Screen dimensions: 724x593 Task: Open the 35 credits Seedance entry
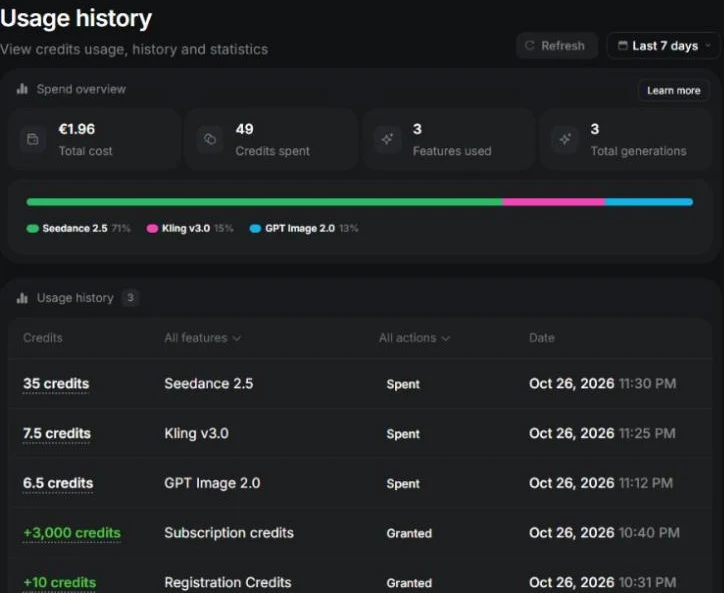tap(360, 384)
